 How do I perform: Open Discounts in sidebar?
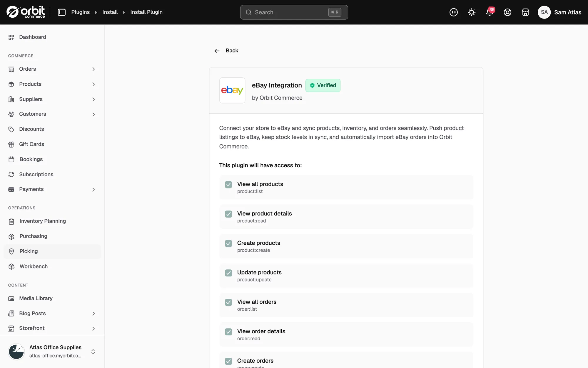pyautogui.click(x=52, y=129)
